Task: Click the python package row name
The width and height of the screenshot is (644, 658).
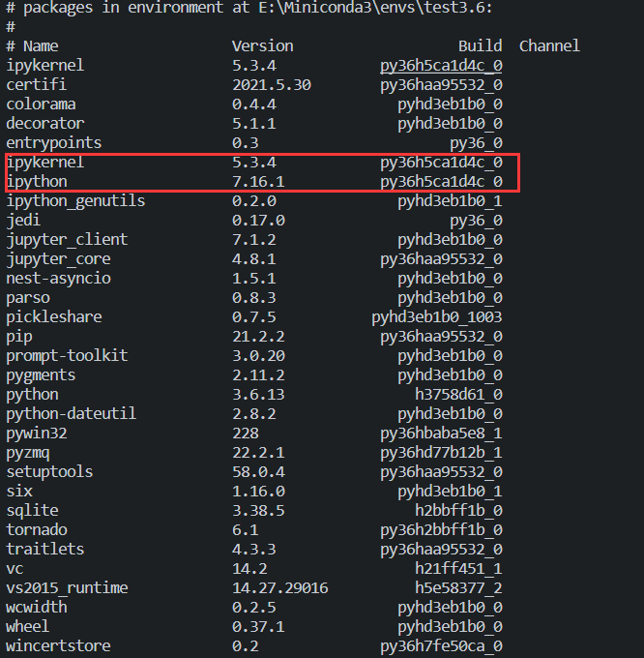Action: (x=32, y=395)
